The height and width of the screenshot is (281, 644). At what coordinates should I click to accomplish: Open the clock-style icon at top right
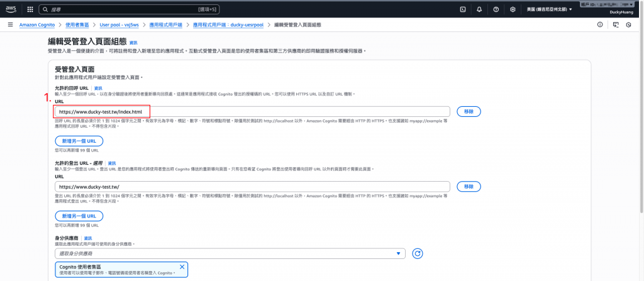click(628, 25)
